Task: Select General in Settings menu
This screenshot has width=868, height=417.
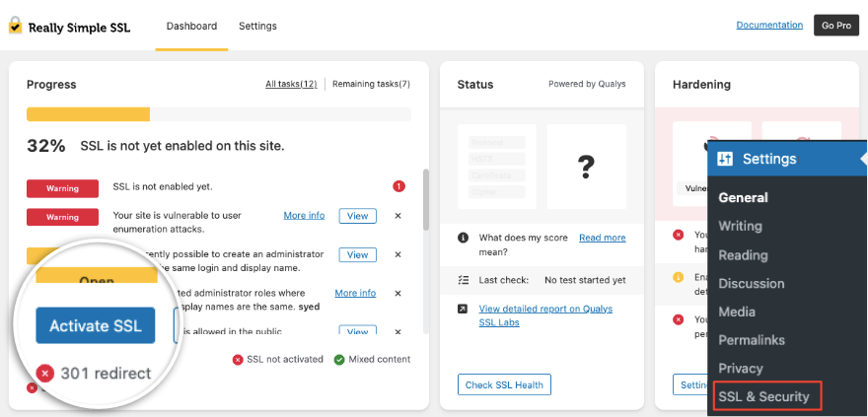Action: click(743, 197)
